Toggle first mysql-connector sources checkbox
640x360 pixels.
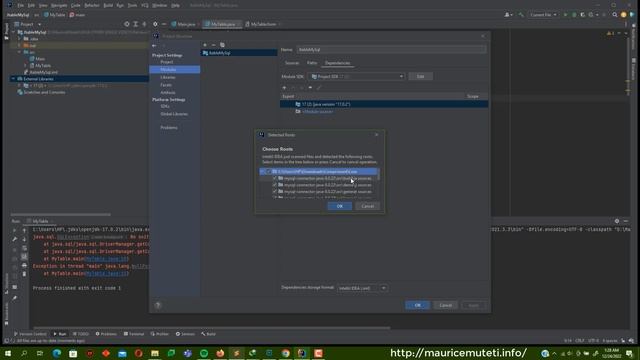click(x=275, y=178)
